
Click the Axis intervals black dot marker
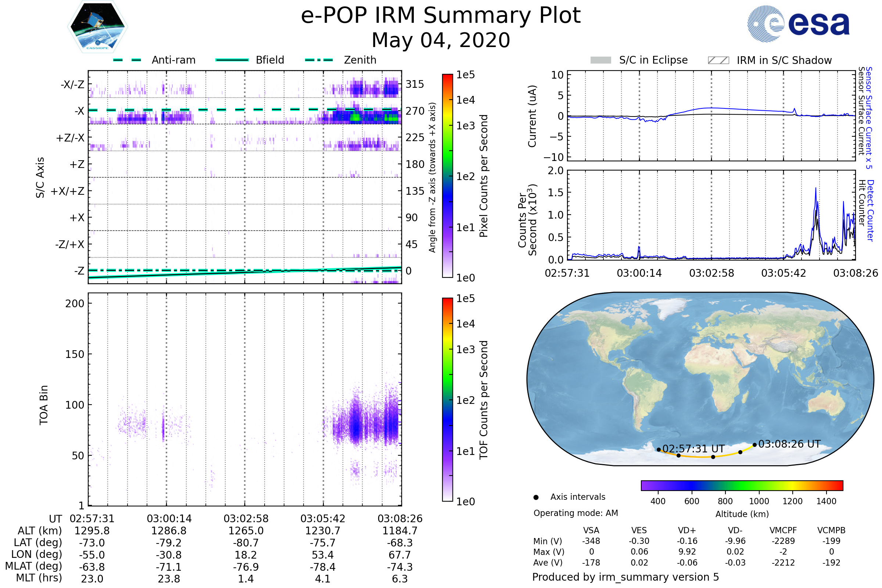point(536,497)
